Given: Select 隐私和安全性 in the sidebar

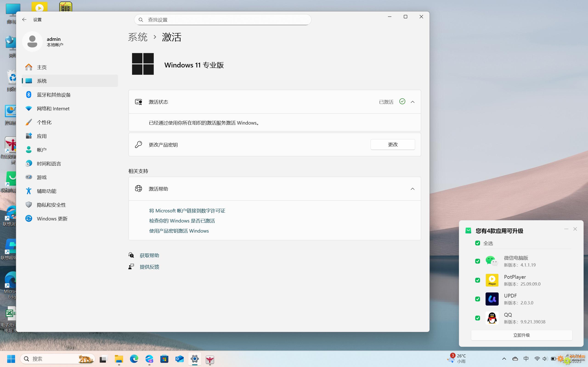Looking at the screenshot, I should [51, 205].
